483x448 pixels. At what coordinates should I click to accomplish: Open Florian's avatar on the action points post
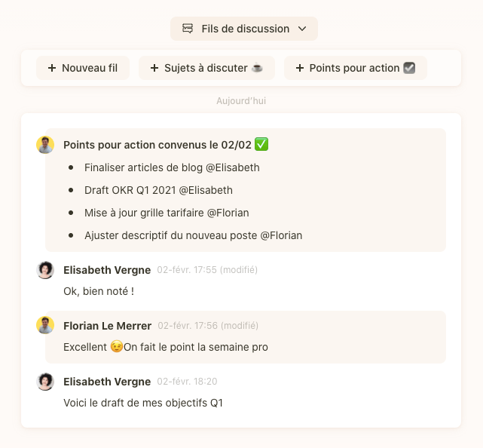pyautogui.click(x=45, y=145)
